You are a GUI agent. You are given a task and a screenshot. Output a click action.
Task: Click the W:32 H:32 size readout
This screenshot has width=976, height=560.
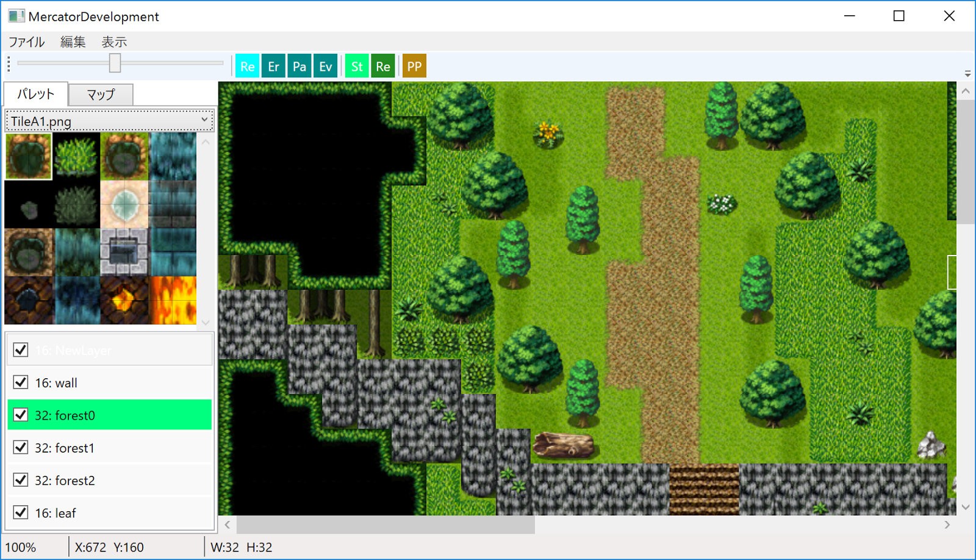click(242, 547)
